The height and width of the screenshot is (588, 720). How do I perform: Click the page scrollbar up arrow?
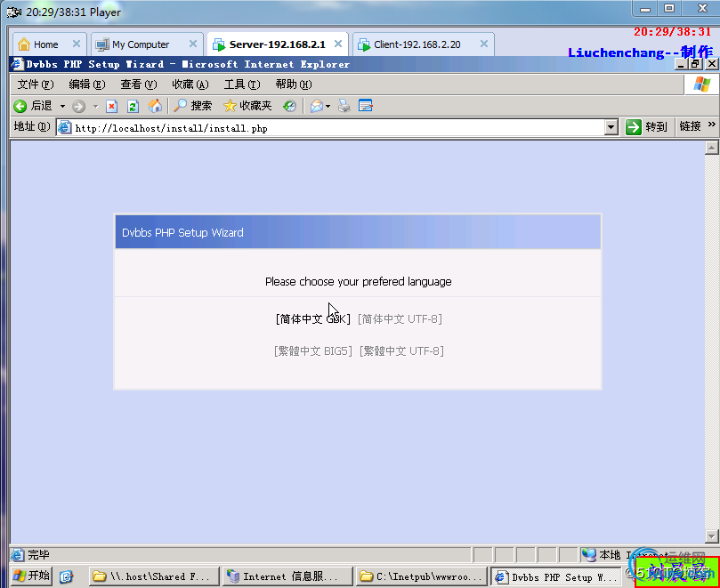pos(712,148)
